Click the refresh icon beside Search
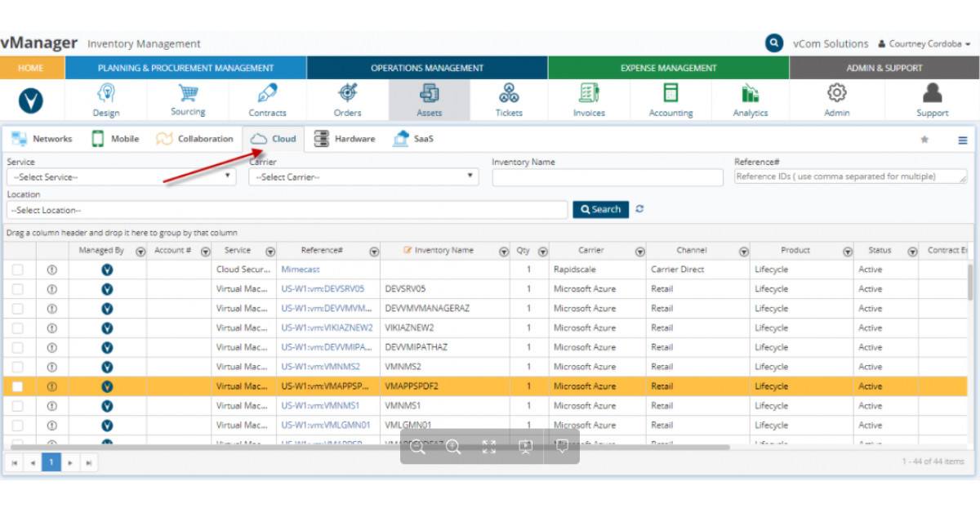This screenshot has width=980, height=513. click(639, 209)
